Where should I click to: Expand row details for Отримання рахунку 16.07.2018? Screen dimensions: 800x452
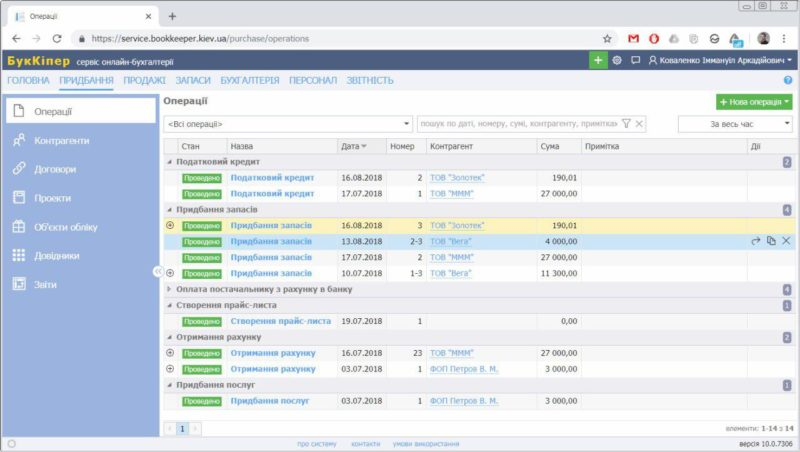pyautogui.click(x=169, y=353)
